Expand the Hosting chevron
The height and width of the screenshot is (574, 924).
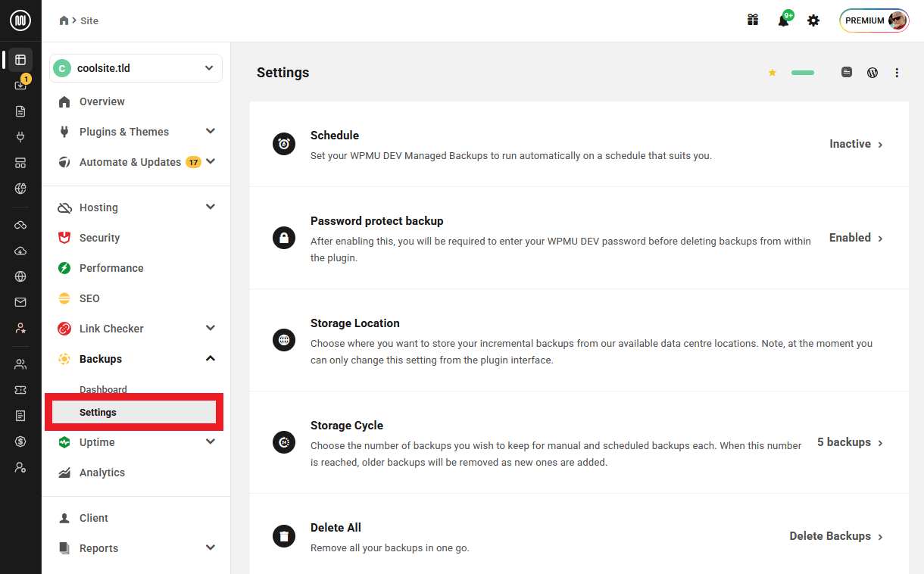(x=211, y=207)
